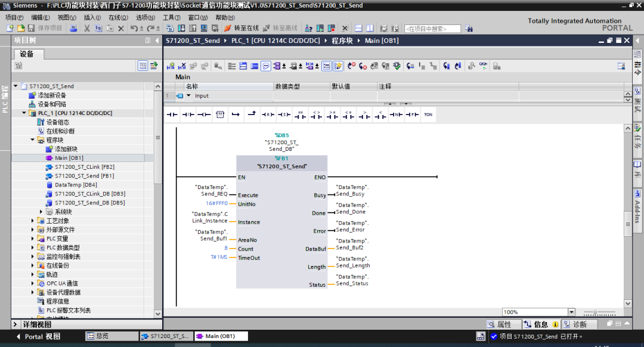Viewport: 644px width, 347px height.
Task: Expand the 系统块 folder
Action: (x=41, y=212)
